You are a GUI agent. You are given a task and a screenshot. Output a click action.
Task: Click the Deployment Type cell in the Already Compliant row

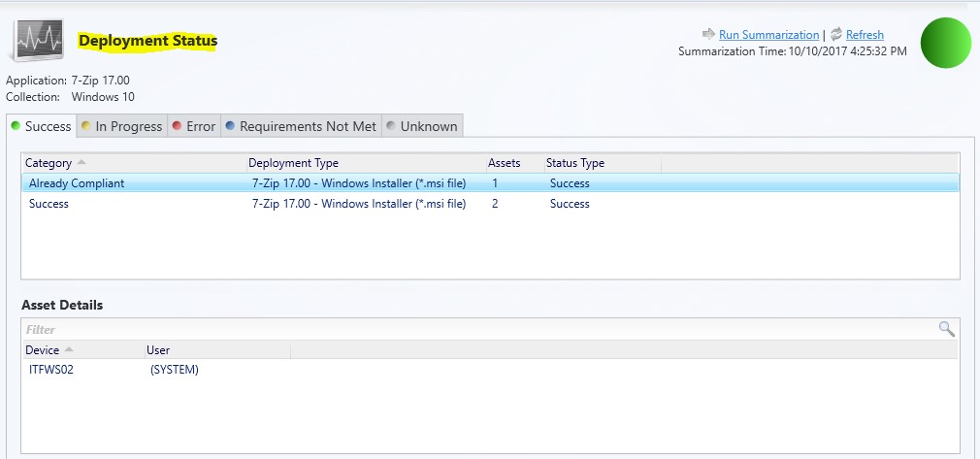point(359,183)
